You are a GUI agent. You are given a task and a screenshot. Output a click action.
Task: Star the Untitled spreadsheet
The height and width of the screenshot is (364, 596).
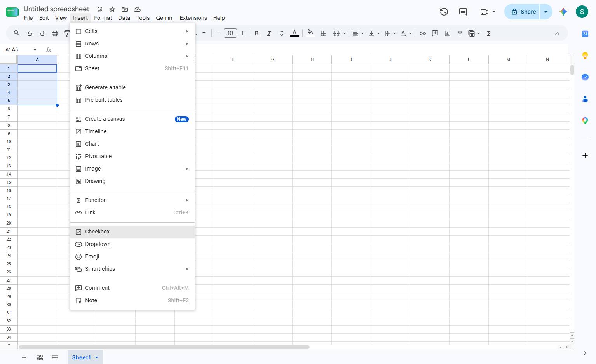pos(112,9)
